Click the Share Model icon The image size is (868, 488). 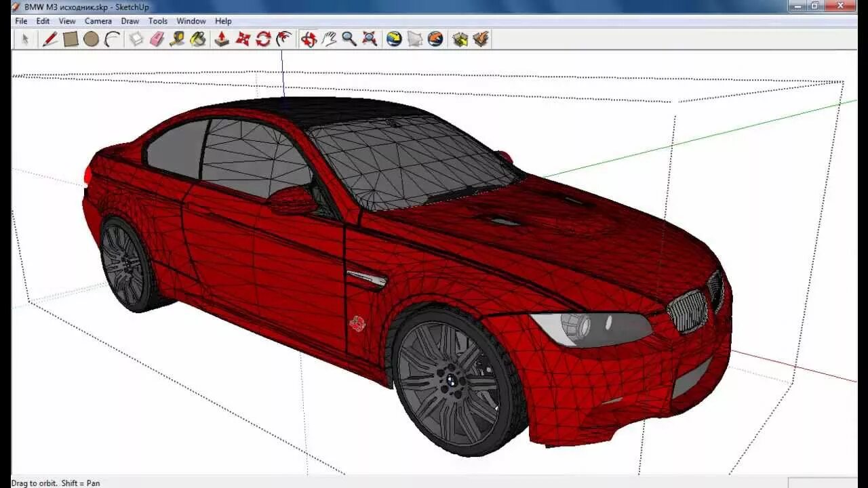tap(481, 39)
